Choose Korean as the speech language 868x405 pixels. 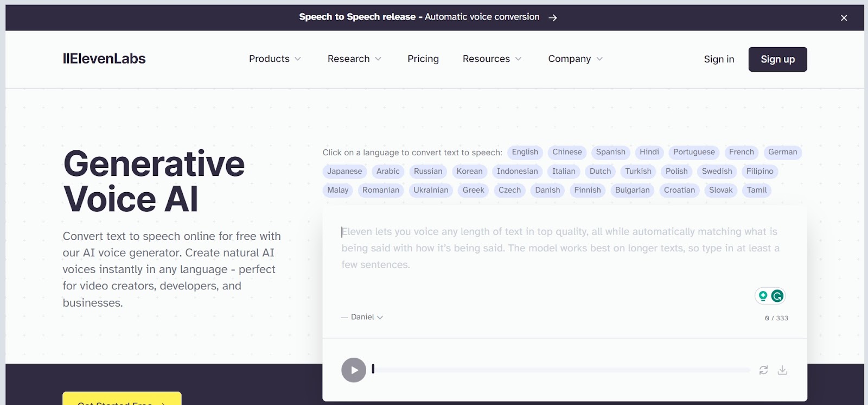pyautogui.click(x=469, y=172)
